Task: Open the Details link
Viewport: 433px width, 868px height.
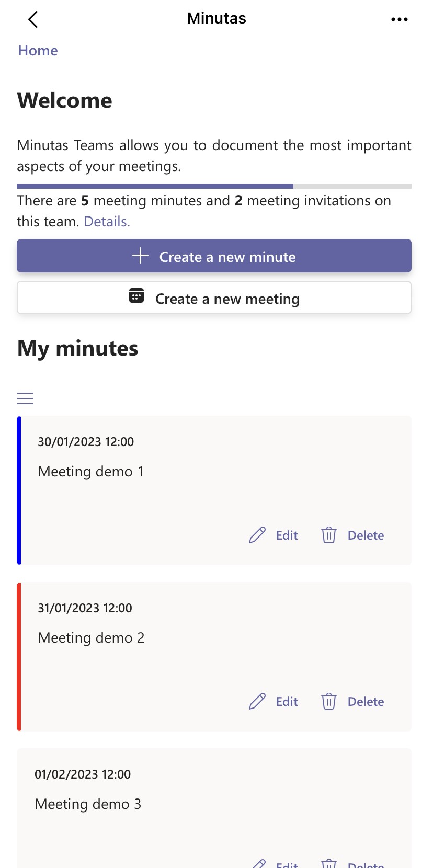Action: coord(107,222)
